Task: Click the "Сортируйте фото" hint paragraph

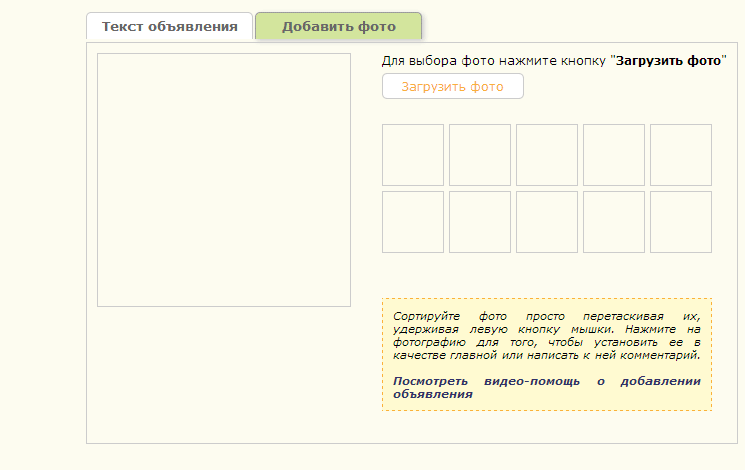Action: point(546,335)
